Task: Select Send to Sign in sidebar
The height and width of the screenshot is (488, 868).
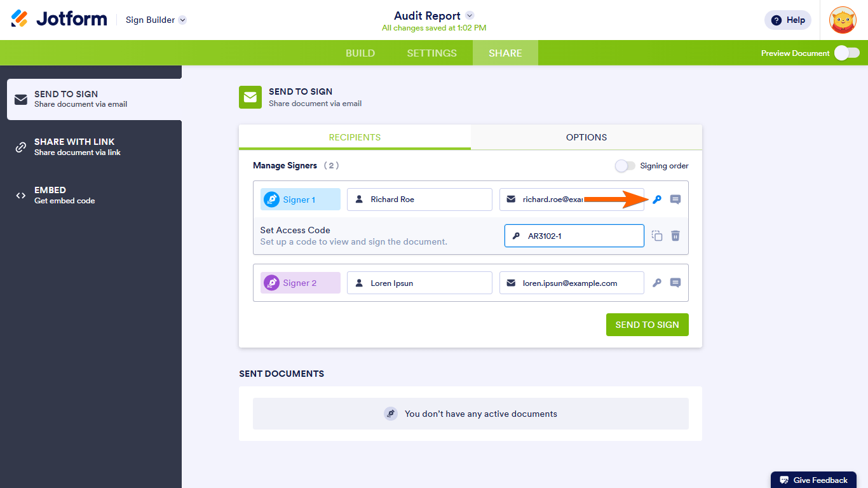Action: [94, 99]
